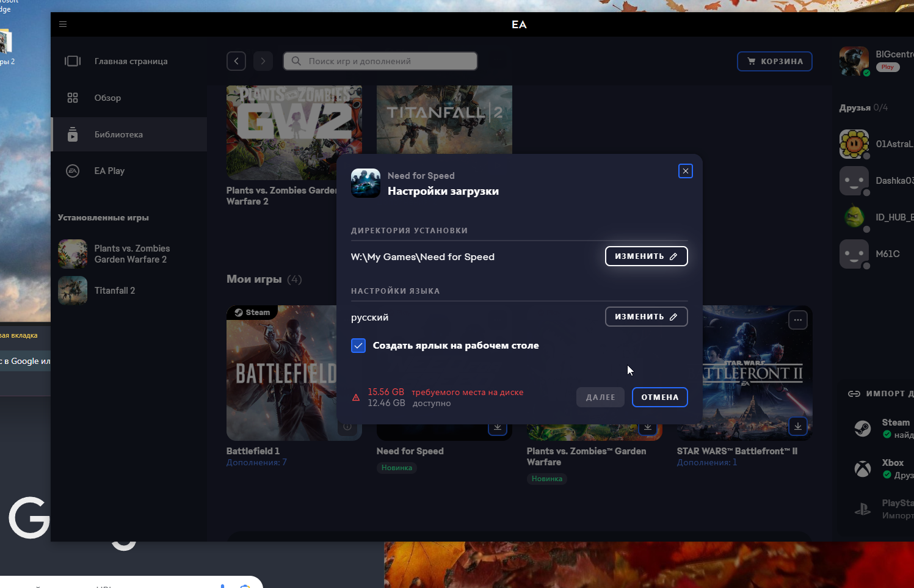
Task: Open friend Dashka03 avatar
Action: tap(854, 181)
